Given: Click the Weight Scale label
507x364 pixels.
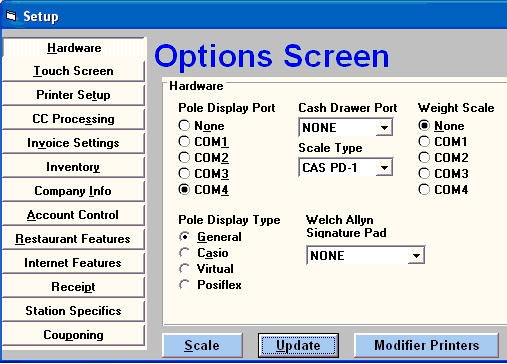Looking at the screenshot, I should 456,108.
